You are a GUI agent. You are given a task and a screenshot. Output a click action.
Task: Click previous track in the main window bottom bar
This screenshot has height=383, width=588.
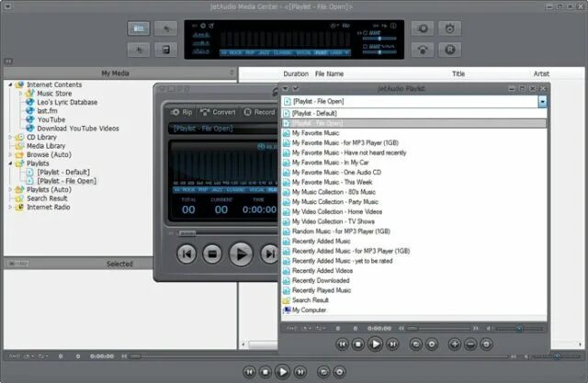249,372
